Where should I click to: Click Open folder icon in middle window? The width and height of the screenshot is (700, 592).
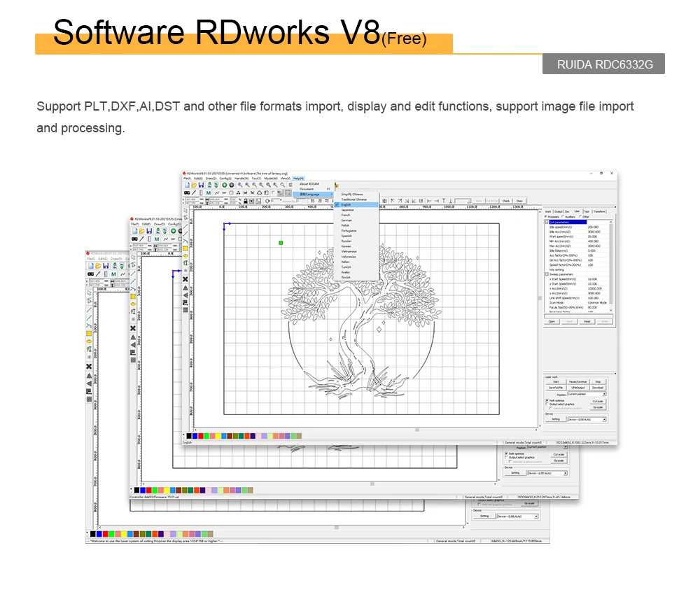pos(142,231)
